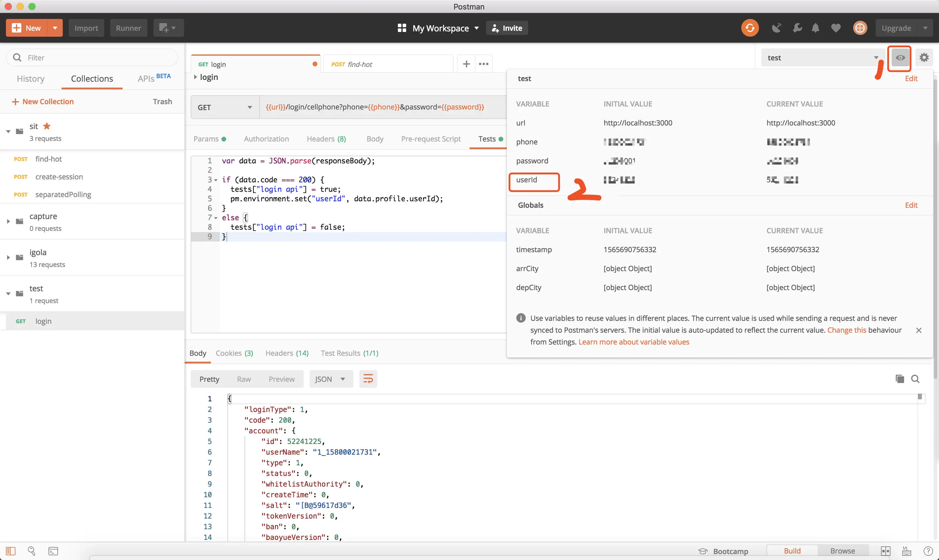Switch to the Pre-request Script tab

click(x=431, y=139)
